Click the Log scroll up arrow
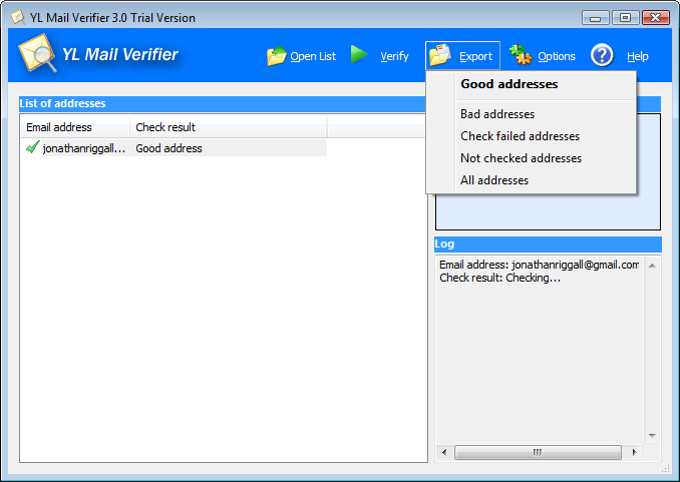The image size is (680, 482). 652,265
